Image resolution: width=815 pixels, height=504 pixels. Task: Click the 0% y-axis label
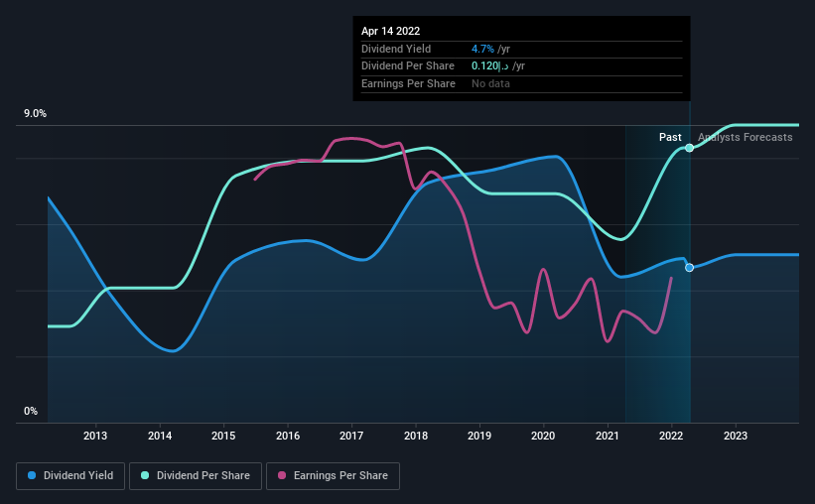[31, 411]
